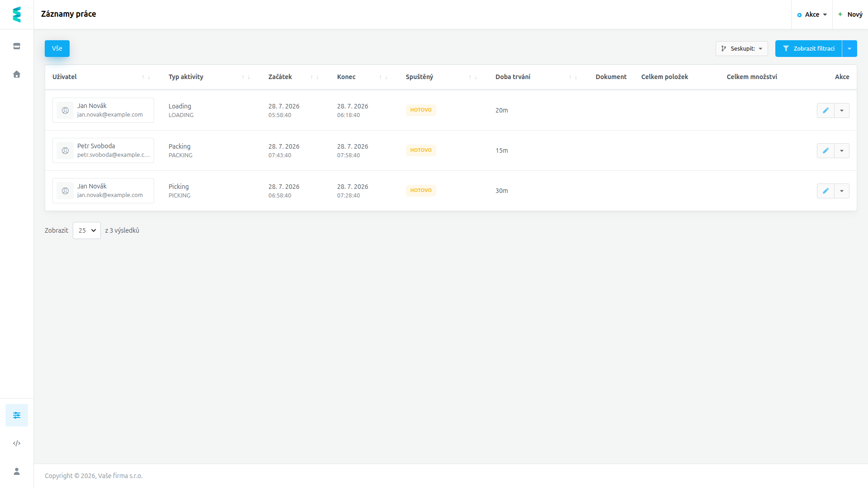Open more actions dropdown for Picking row
The width and height of the screenshot is (868, 488).
(842, 191)
